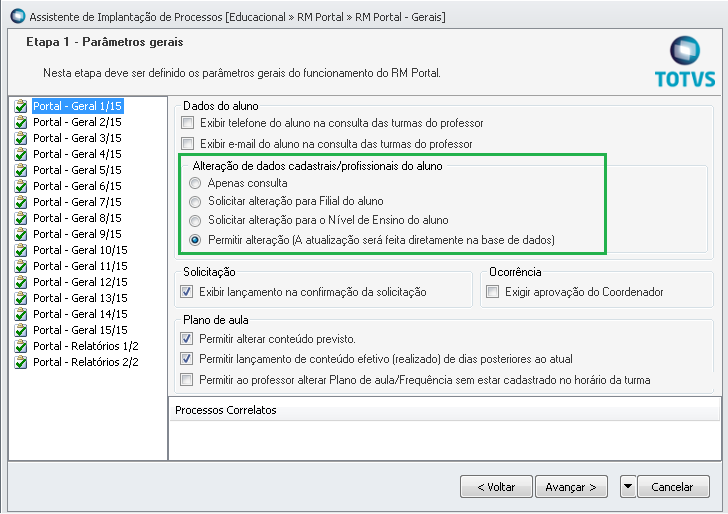Click the checklist icon beside Portal - Geral 8/15
728x514 pixels.
click(21, 218)
